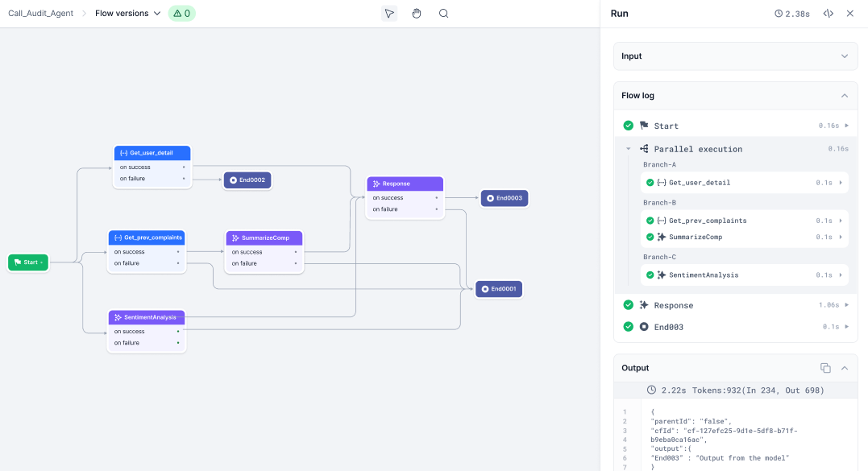Click the search magnifier icon
Viewport: 868px width, 471px height.
click(443, 14)
